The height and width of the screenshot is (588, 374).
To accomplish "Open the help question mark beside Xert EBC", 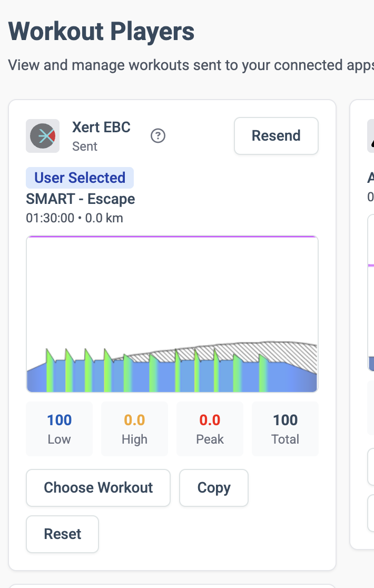I will 158,136.
